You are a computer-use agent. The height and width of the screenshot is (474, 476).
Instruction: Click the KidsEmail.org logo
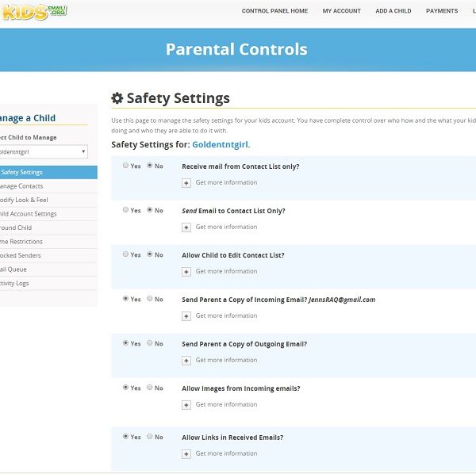(x=33, y=12)
